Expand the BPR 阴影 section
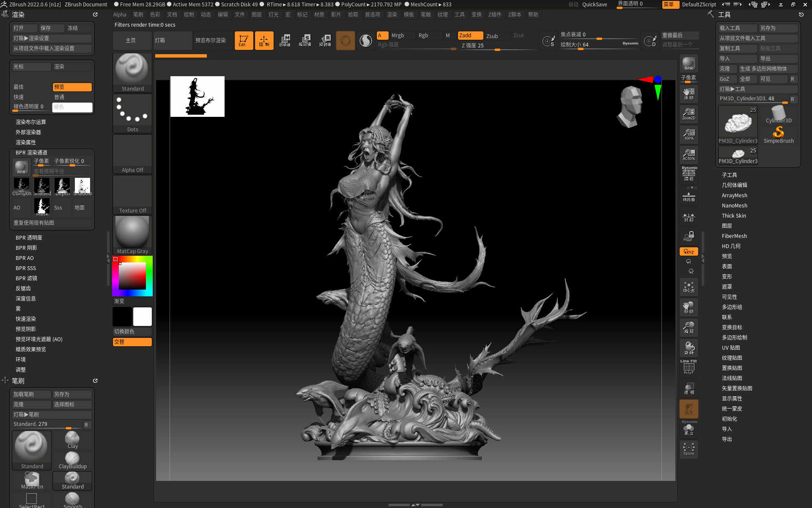This screenshot has width=812, height=508. click(x=26, y=248)
